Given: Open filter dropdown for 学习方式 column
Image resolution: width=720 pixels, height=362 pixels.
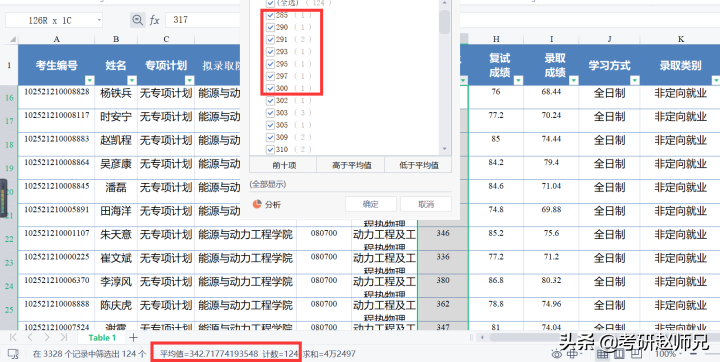Looking at the screenshot, I should point(635,80).
